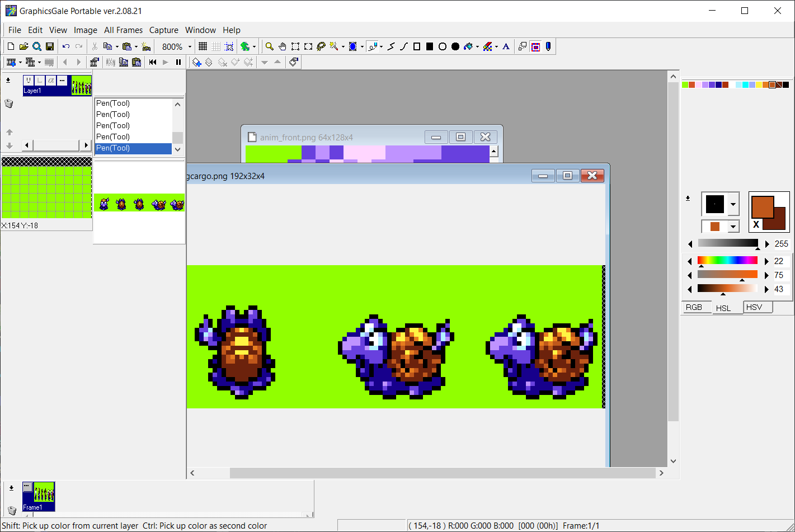Select the outlined Ellipse tool
The width and height of the screenshot is (795, 532).
point(443,46)
